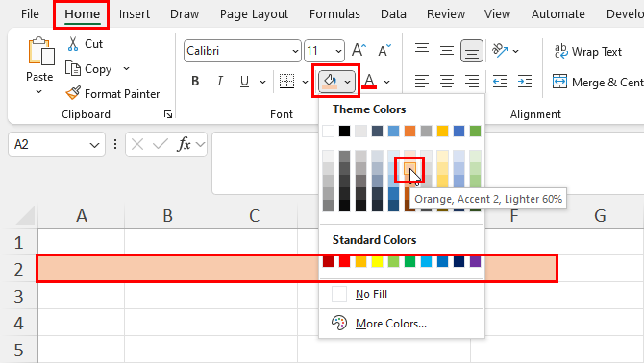Pick the yellow standard color swatch

coord(377,262)
